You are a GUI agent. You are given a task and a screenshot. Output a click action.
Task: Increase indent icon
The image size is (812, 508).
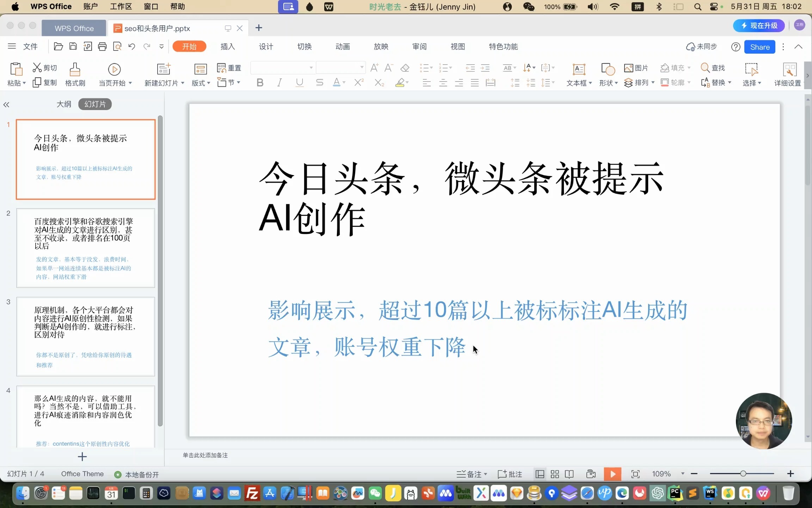[x=485, y=68]
